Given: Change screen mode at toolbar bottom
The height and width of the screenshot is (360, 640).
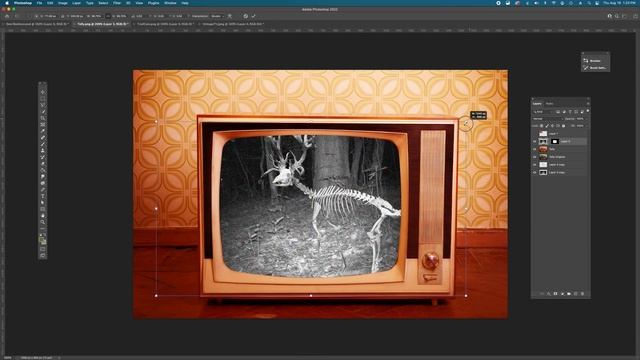Looking at the screenshot, I should point(43,256).
